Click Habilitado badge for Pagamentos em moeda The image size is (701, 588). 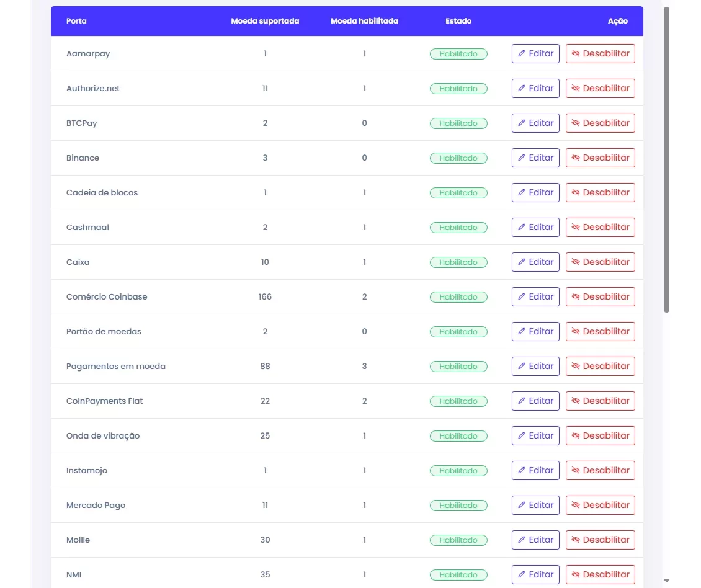pyautogui.click(x=458, y=367)
